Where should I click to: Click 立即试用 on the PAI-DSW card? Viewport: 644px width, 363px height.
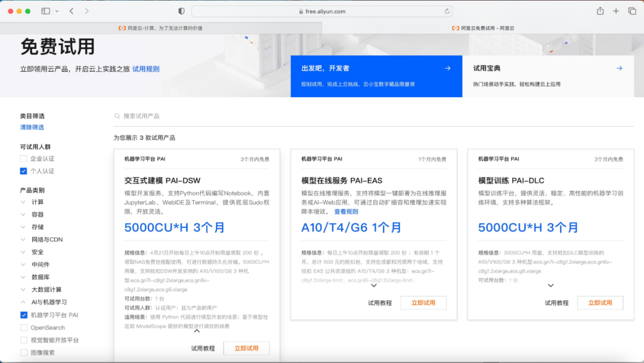pos(246,348)
